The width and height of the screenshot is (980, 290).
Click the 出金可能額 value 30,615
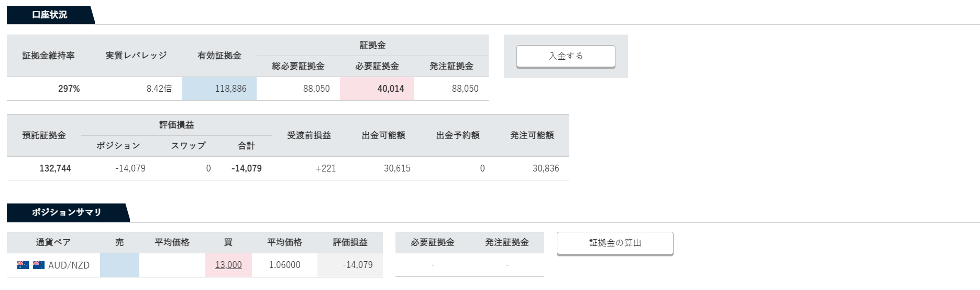(397, 168)
